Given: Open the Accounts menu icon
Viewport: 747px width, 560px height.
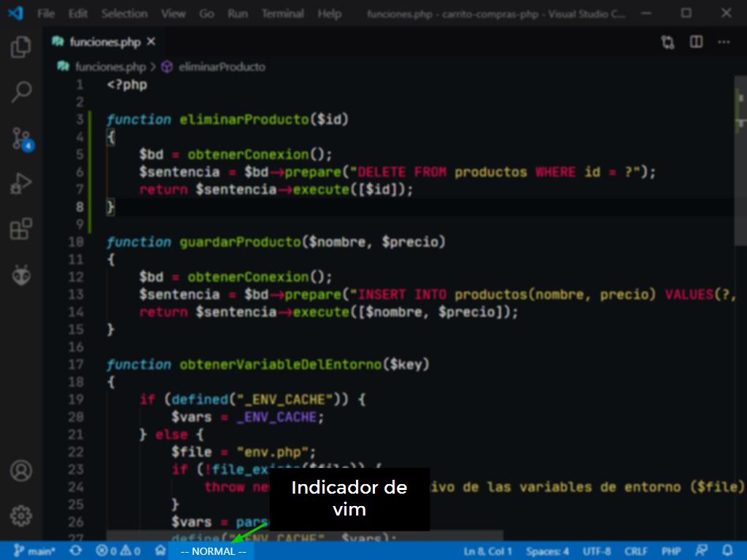Looking at the screenshot, I should 21,471.
